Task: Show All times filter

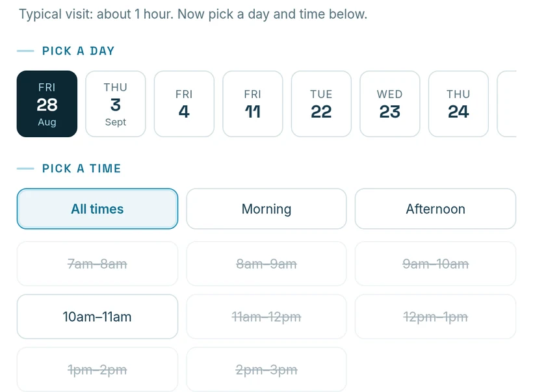Action: 97,209
